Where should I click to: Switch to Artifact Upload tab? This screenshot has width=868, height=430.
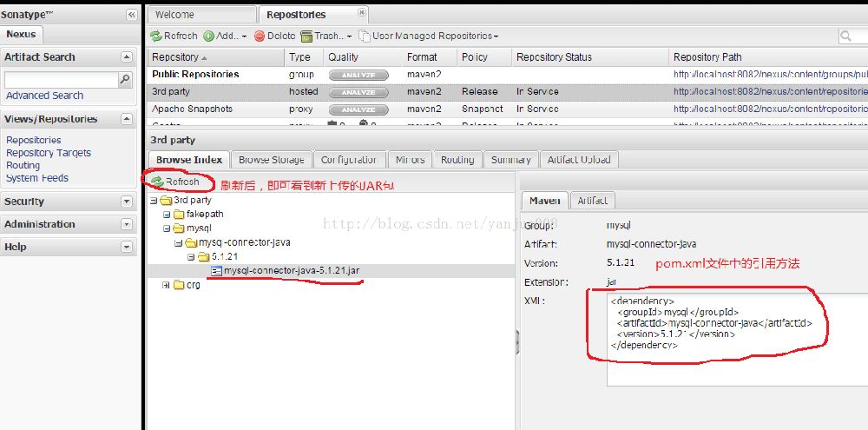579,160
